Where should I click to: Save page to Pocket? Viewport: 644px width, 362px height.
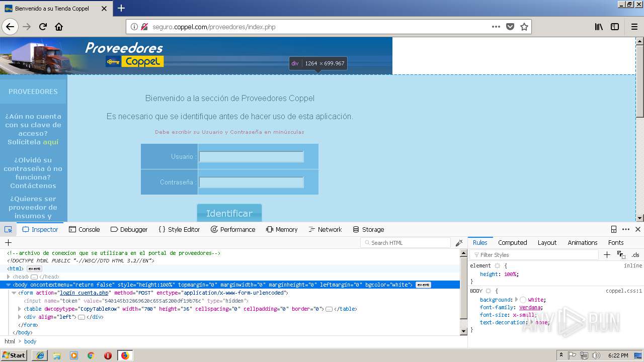point(510,27)
